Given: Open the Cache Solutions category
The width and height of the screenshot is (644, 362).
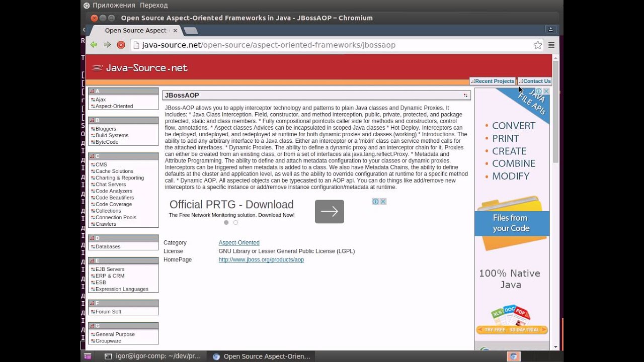Looking at the screenshot, I should click(x=114, y=171).
